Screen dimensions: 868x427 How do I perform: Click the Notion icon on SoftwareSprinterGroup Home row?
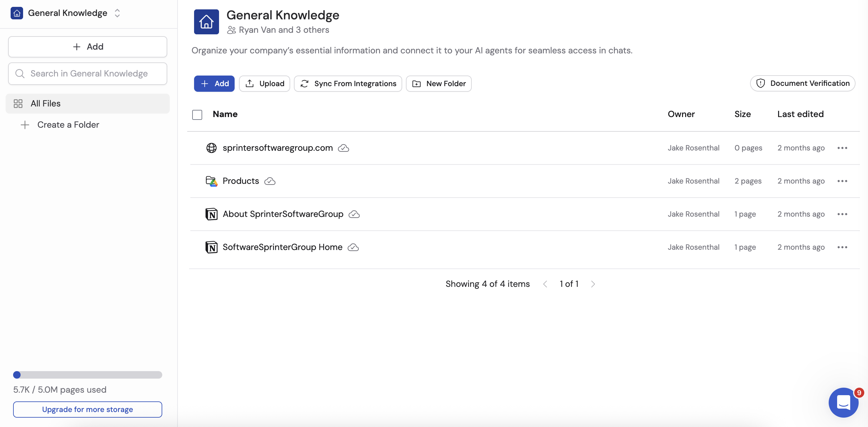(212, 247)
